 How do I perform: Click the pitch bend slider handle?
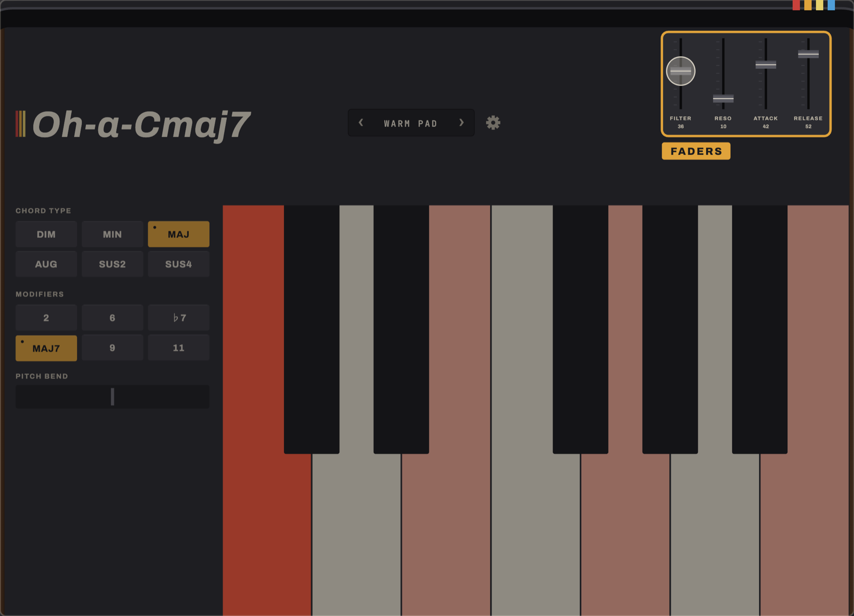point(112,397)
